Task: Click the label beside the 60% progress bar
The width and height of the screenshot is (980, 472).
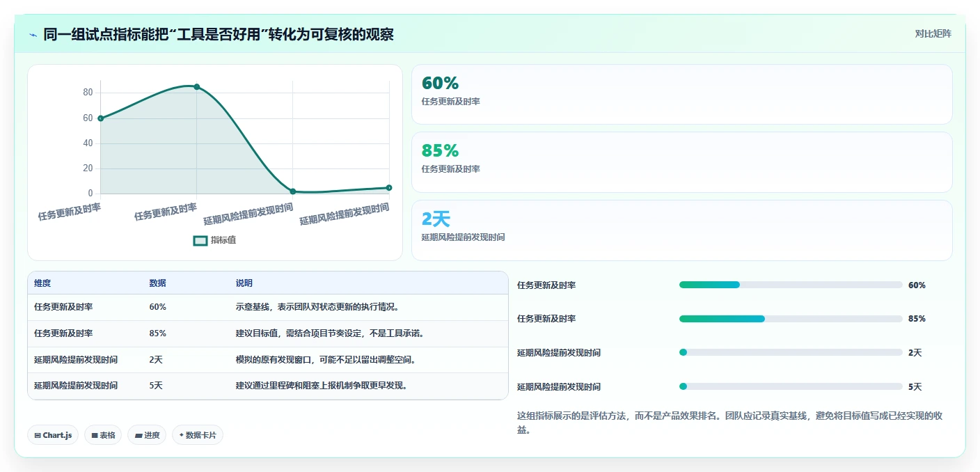Action: pos(546,285)
